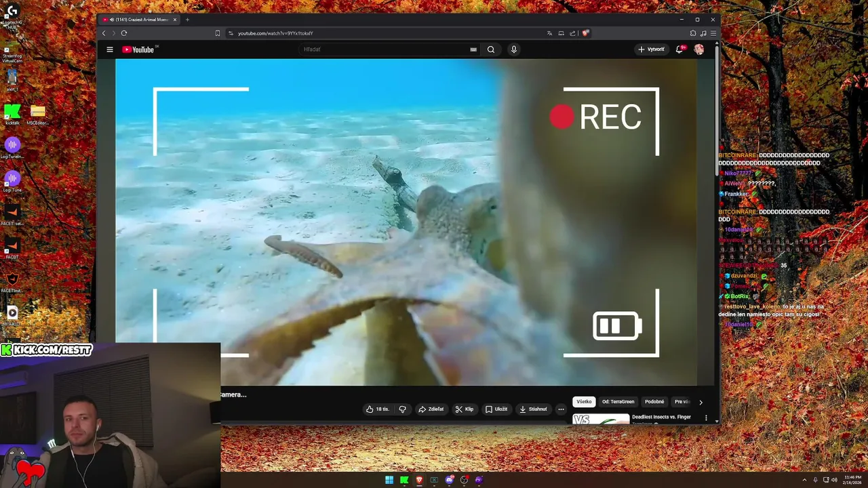Reload the current page
This screenshot has height=488, width=868.
(x=124, y=33)
